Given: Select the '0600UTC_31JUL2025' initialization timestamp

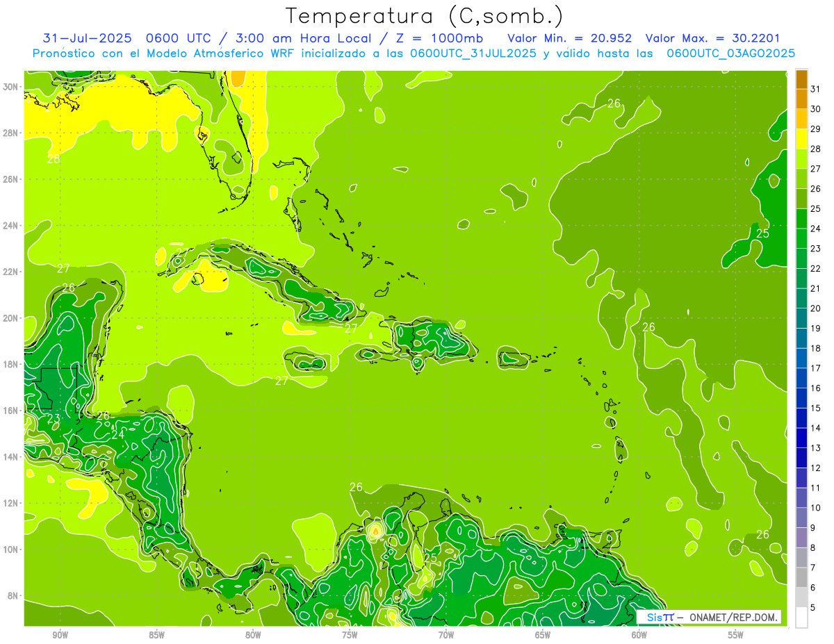Looking at the screenshot, I should 473,53.
